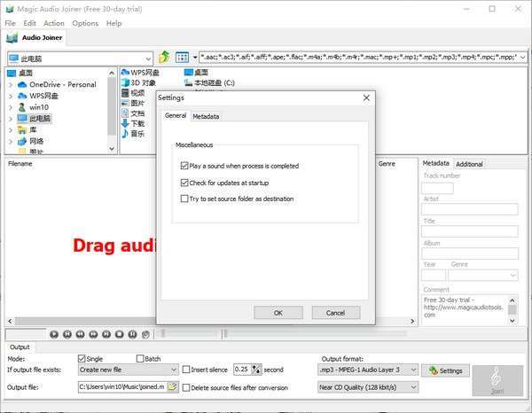Select General tab in Settings dialog
Screen dimensions: 532x413
[x=176, y=115]
